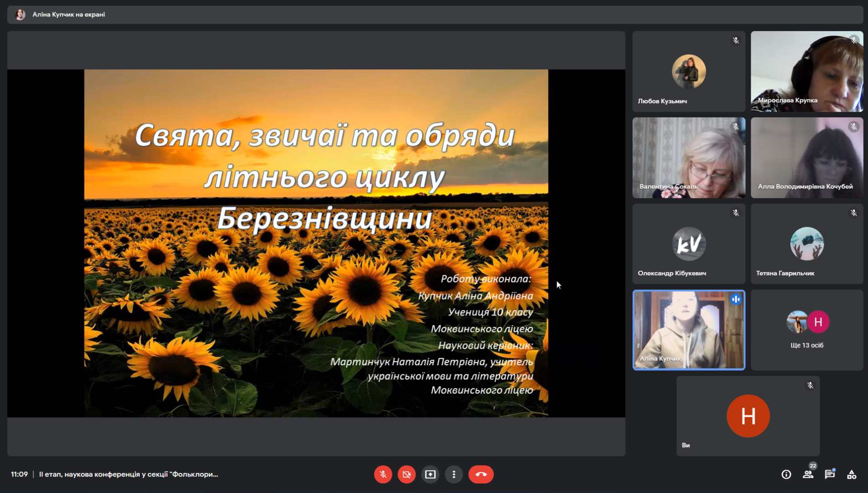Click the meeting title in bottom bar
The image size is (868, 493).
click(128, 474)
